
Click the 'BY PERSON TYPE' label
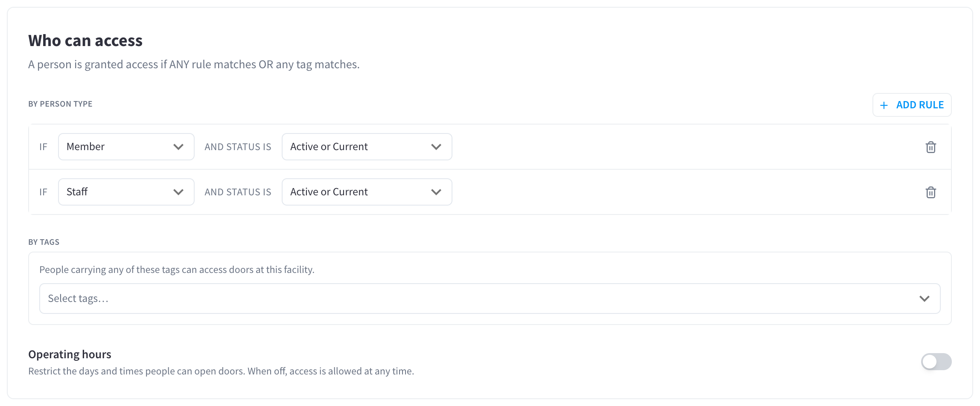60,104
